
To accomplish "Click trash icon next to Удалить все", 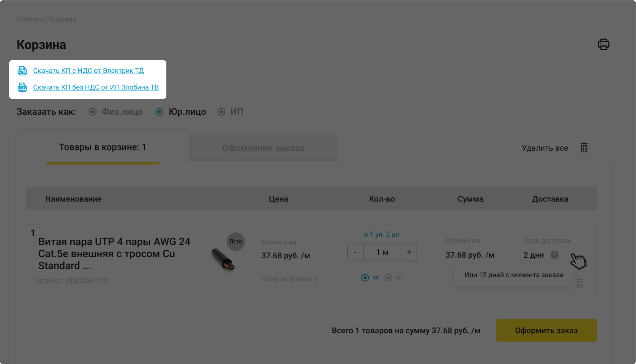I will [x=584, y=148].
